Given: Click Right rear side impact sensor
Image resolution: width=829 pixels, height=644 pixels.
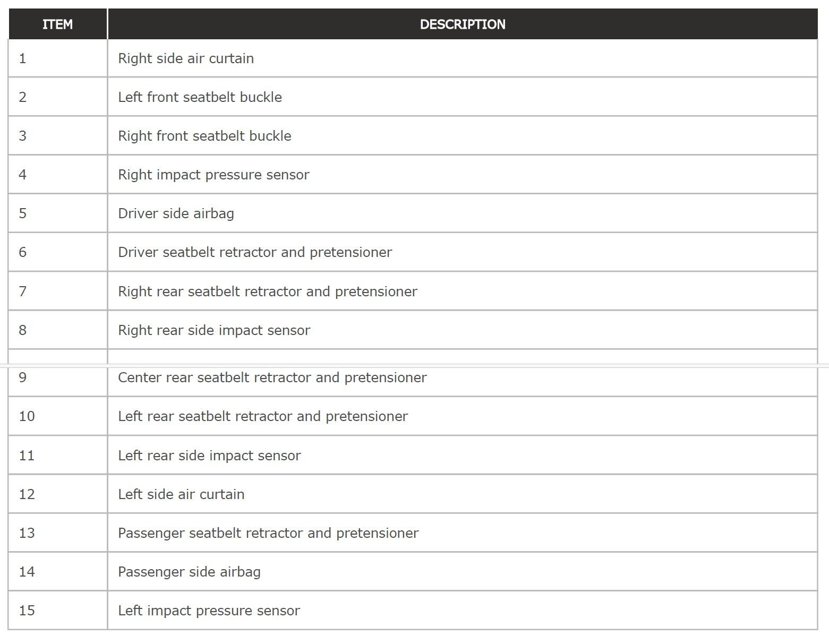Looking at the screenshot, I should [x=214, y=330].
